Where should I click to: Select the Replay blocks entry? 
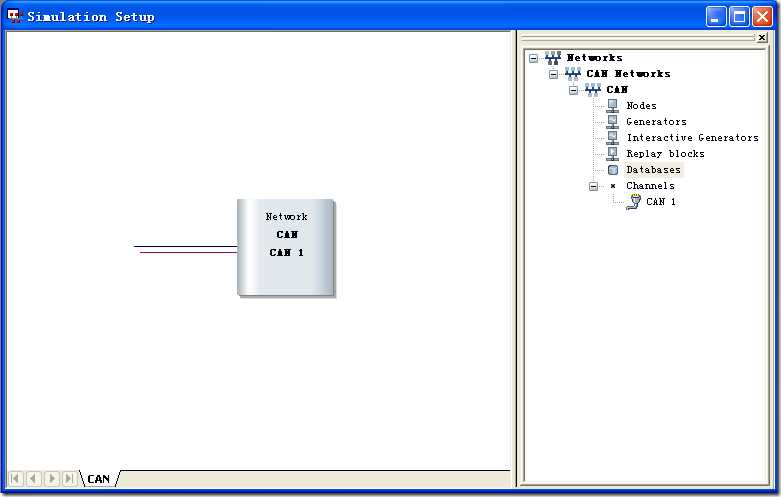(665, 153)
